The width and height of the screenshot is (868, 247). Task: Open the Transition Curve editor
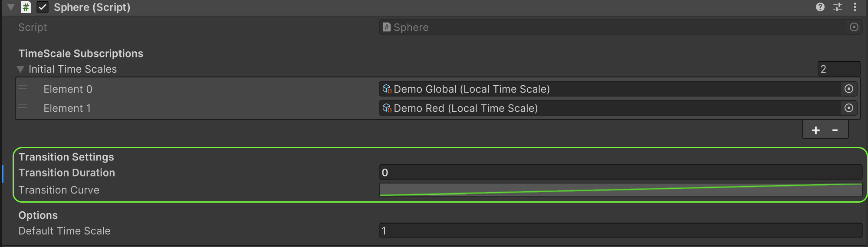tap(620, 190)
